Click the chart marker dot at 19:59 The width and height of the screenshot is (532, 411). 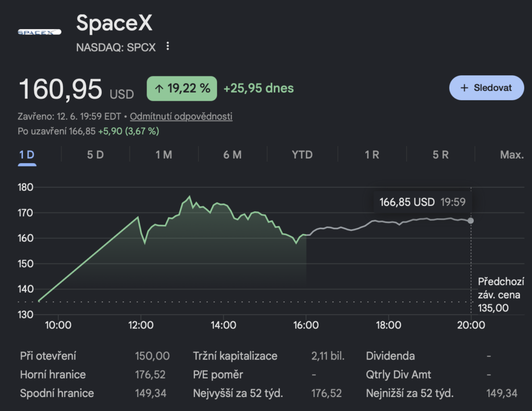click(x=471, y=221)
